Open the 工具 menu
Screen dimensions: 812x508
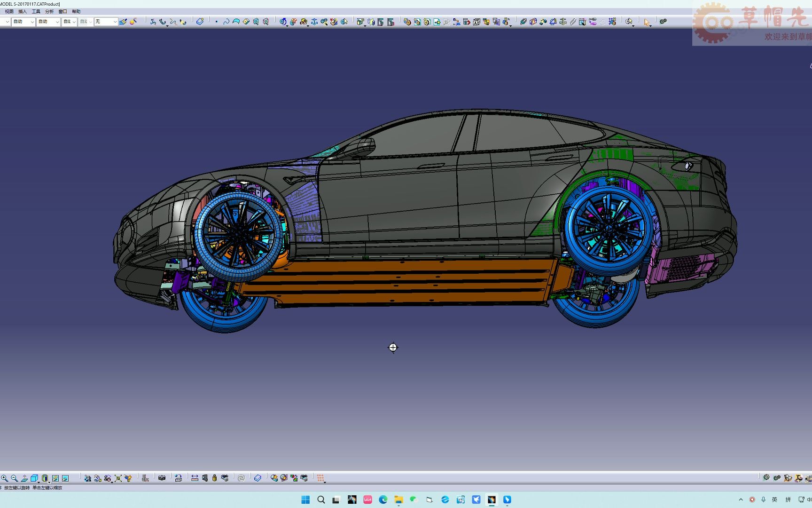[x=36, y=12]
